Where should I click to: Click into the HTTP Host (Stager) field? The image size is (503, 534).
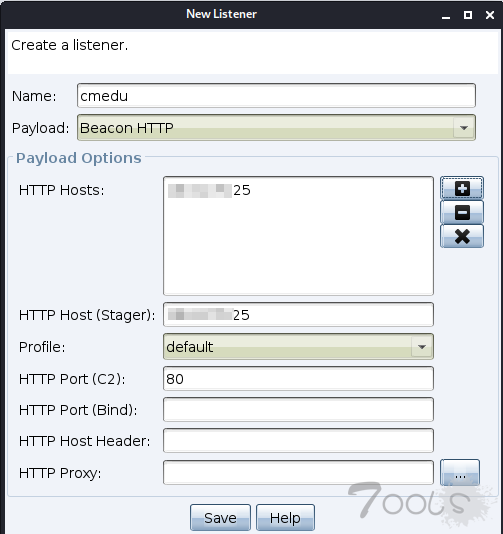pos(298,315)
